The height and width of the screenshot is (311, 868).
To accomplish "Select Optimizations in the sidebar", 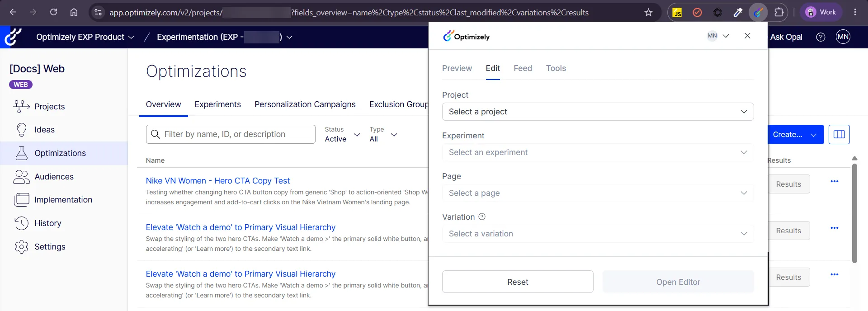I will 64,153.
